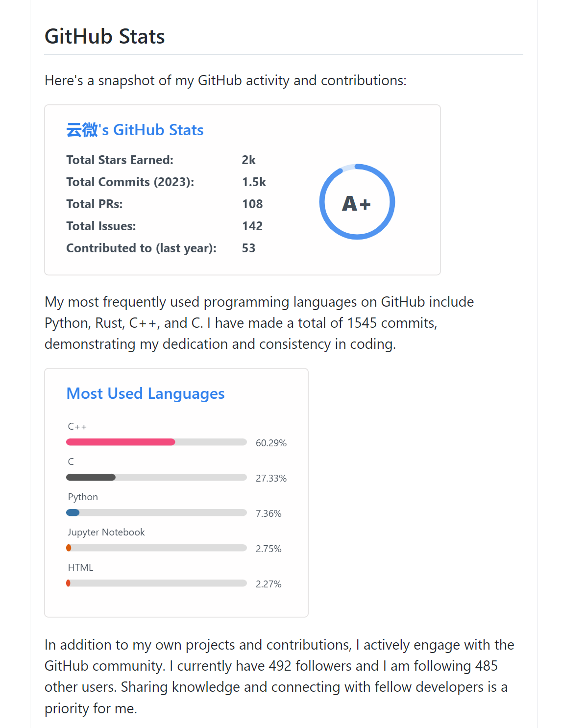This screenshot has width=562, height=728.
Task: Click the 1.5k commits value
Action: pos(254,182)
